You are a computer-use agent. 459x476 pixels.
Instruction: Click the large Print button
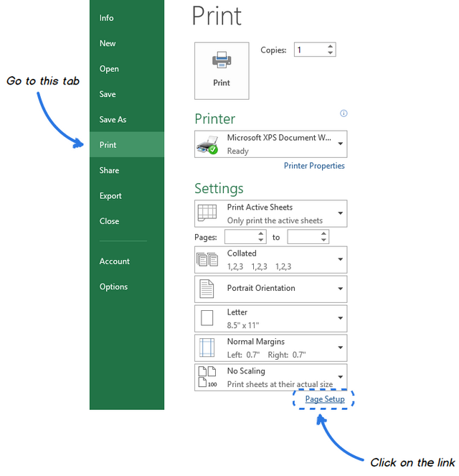tap(222, 70)
